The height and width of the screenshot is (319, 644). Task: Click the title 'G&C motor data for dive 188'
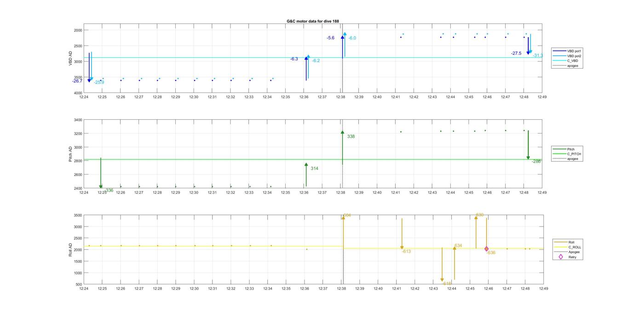313,21
